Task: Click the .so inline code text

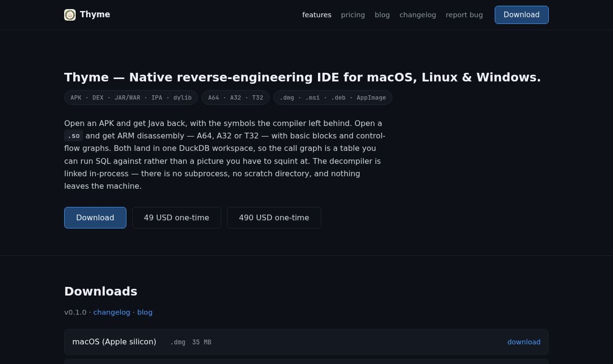Action: pyautogui.click(x=74, y=136)
